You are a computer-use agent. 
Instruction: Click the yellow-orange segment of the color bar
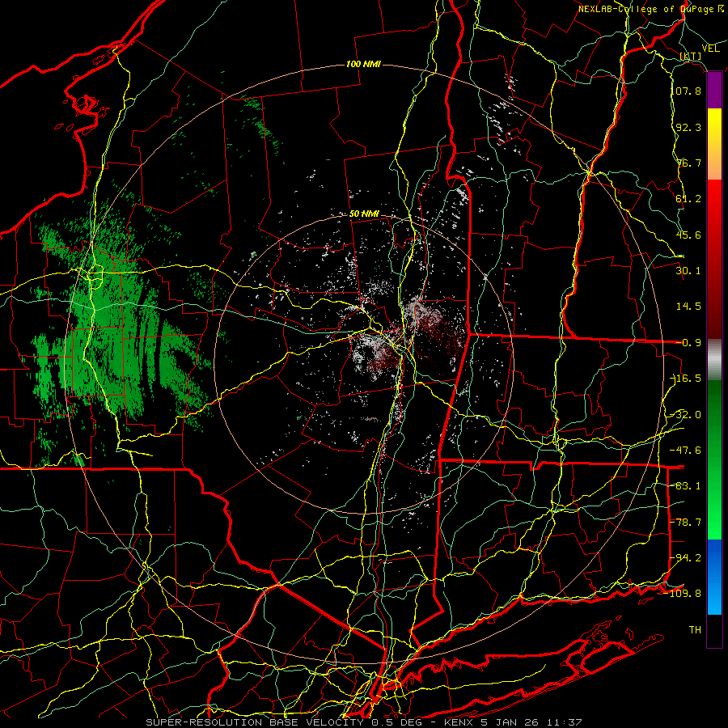point(714,144)
